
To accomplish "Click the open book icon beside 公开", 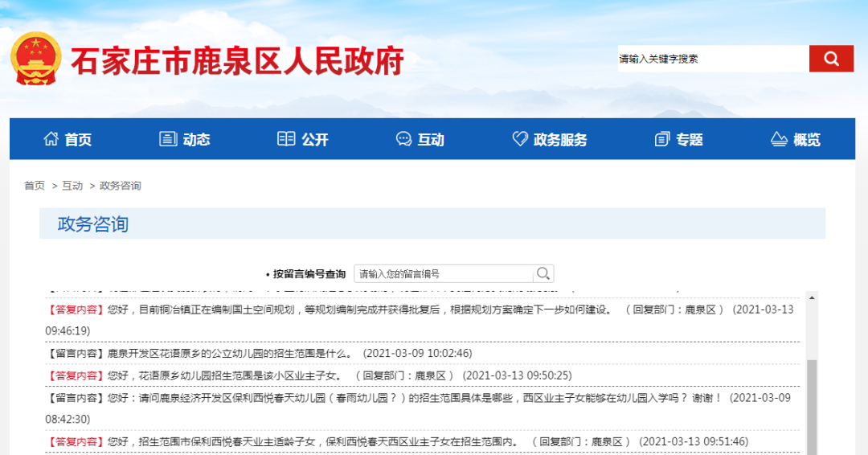I will tap(286, 139).
